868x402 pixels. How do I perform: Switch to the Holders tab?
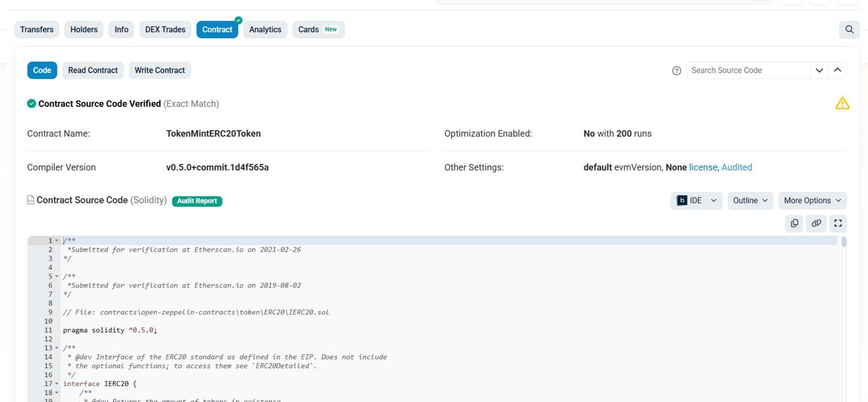(84, 29)
